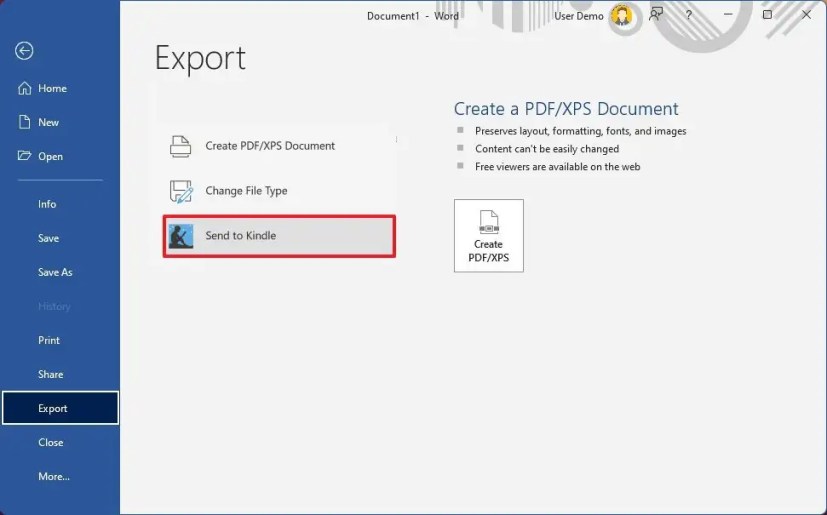Go to the Share page

pos(51,374)
